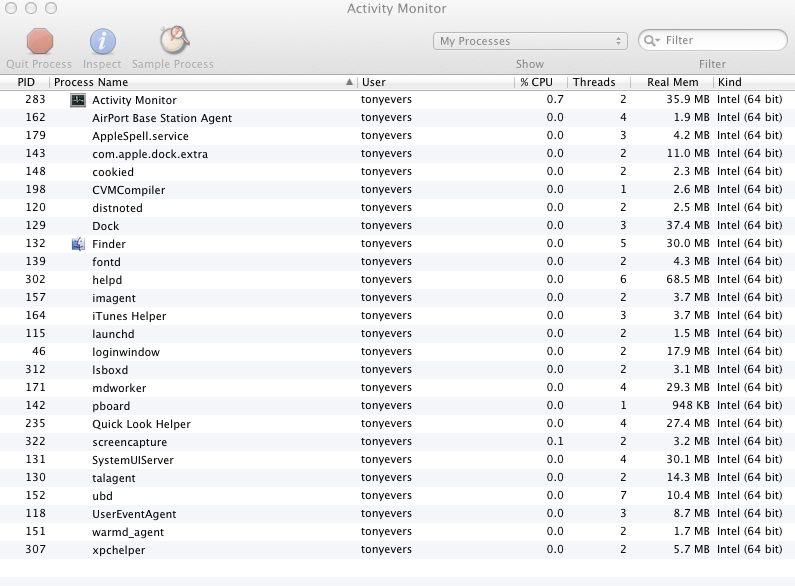795x586 pixels.
Task: Select the pboard process
Action: 398,406
